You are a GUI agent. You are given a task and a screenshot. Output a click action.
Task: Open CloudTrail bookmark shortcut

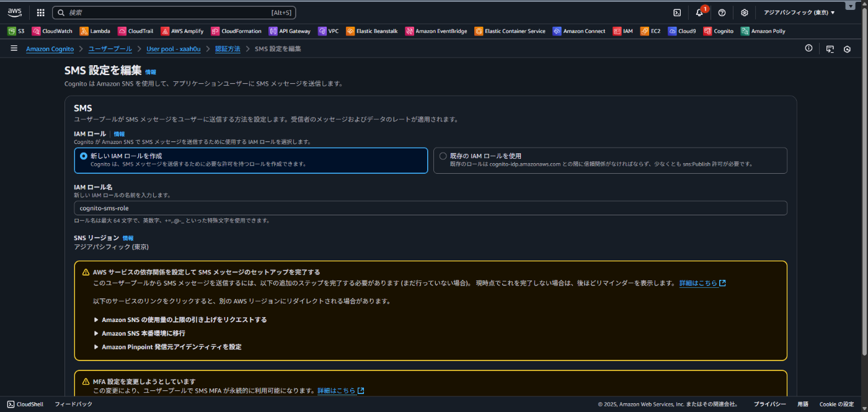[135, 31]
